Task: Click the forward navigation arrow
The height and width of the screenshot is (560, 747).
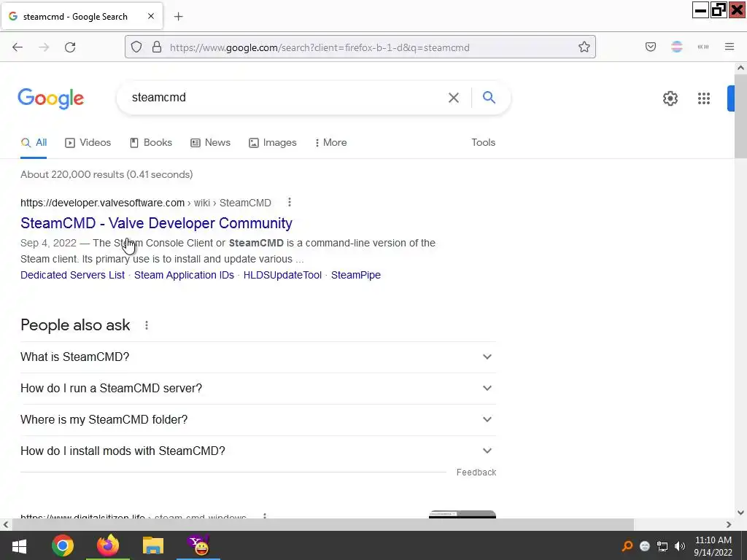Action: point(44,47)
